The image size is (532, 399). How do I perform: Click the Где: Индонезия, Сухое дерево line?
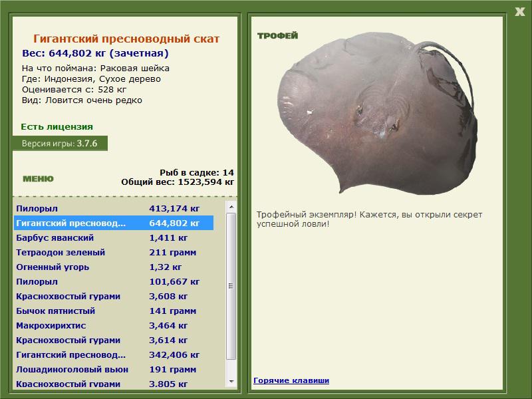click(x=91, y=79)
